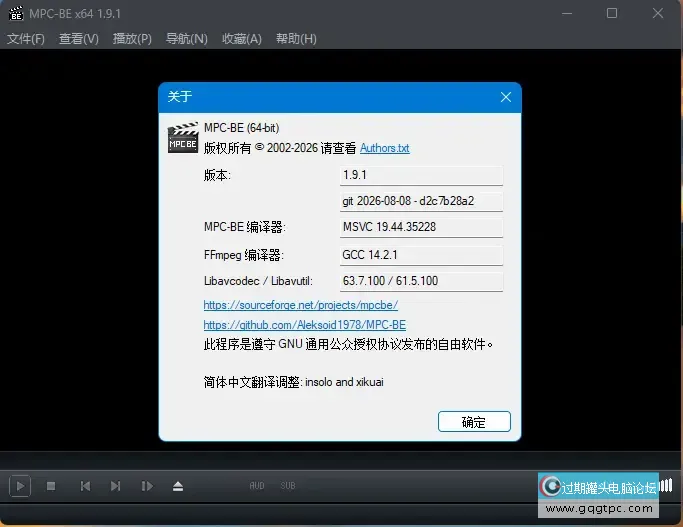
Task: Click the '版本:' label
Action: point(217,175)
